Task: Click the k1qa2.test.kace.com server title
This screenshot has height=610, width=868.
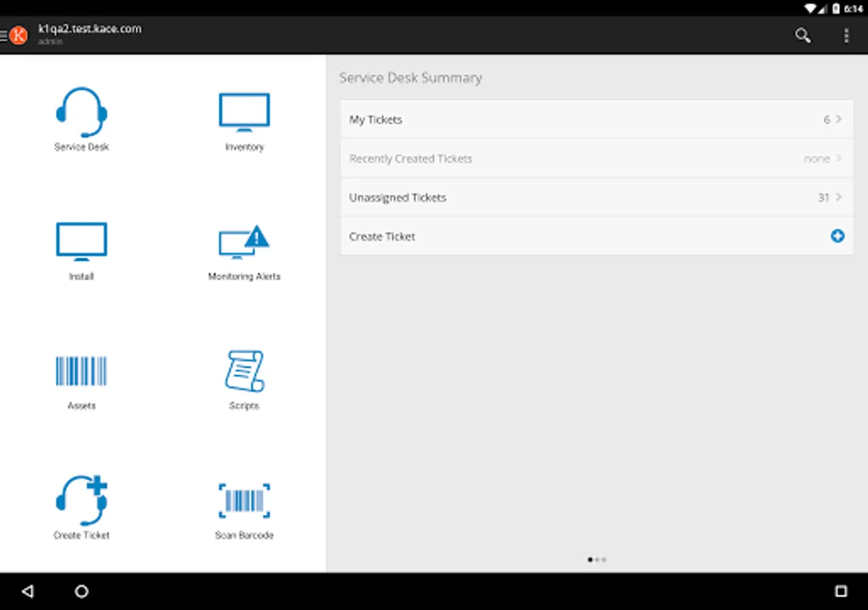Action: tap(90, 28)
